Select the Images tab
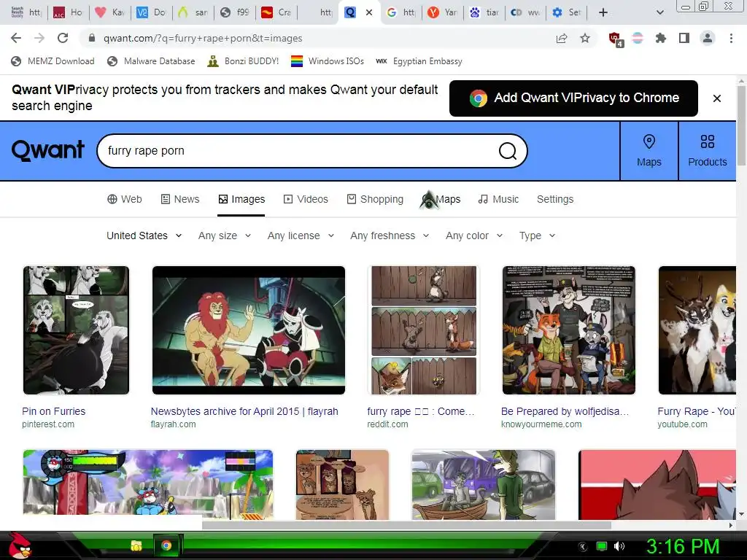This screenshot has height=560, width=747. [241, 199]
